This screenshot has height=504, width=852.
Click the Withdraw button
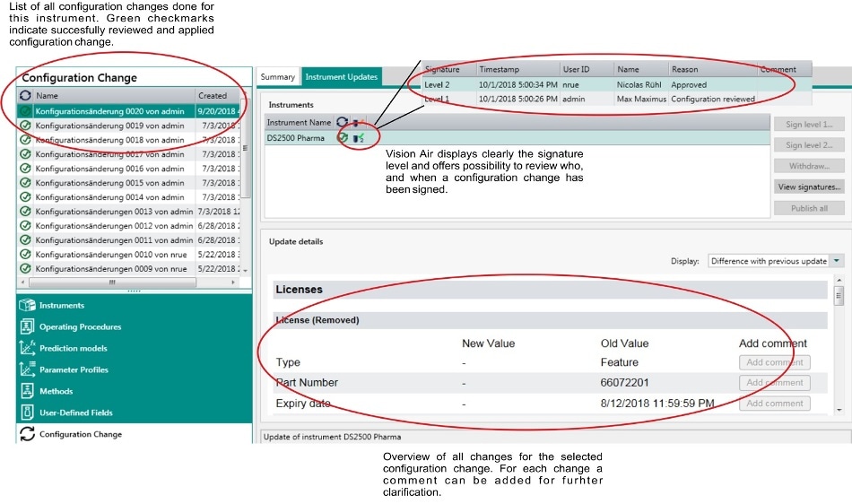coord(809,166)
